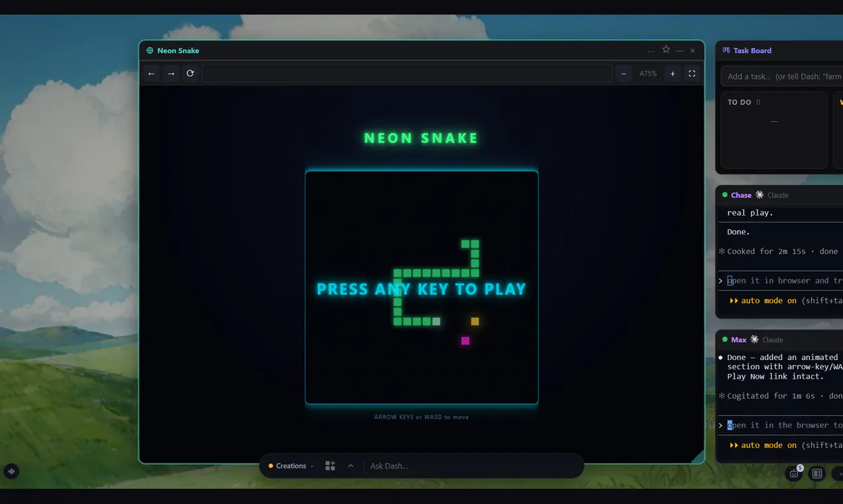The width and height of the screenshot is (843, 504).
Task: Enter fullscreen mode for Neon Snake
Action: point(692,74)
